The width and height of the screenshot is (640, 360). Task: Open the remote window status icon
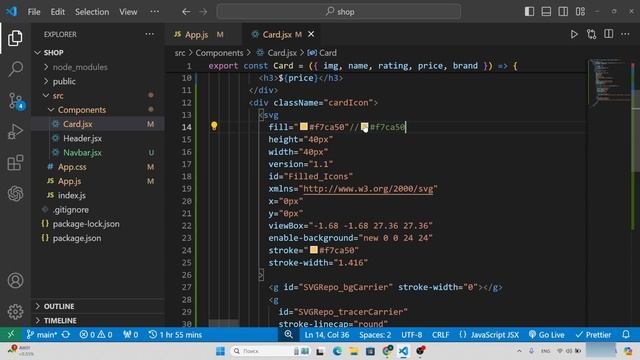point(11,335)
